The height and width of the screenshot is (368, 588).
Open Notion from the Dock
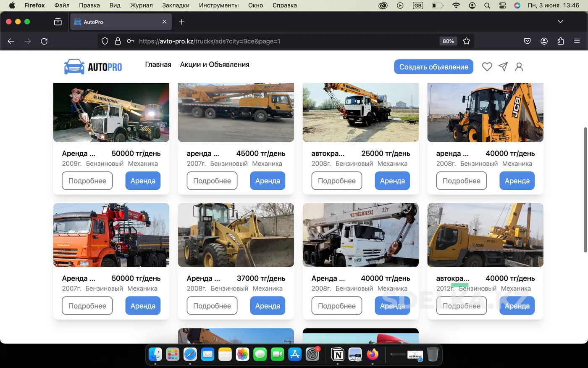[x=338, y=355]
